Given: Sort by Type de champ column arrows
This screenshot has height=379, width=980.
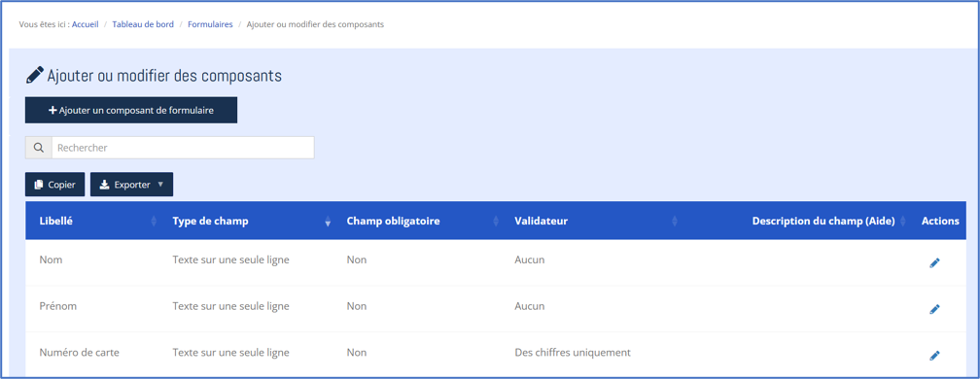Looking at the screenshot, I should 328,221.
